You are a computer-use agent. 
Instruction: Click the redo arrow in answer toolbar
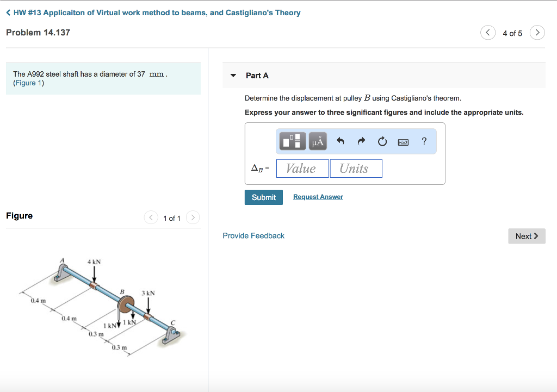pos(361,141)
